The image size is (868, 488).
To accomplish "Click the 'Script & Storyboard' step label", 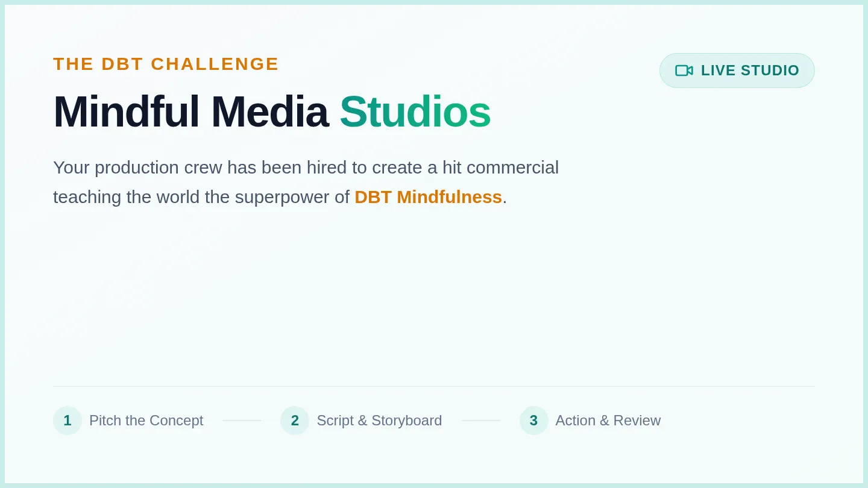I will [x=379, y=421].
